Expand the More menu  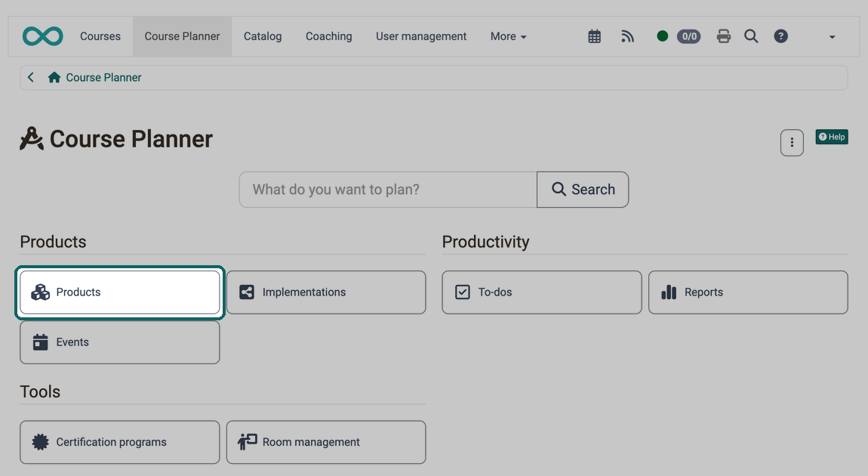[x=508, y=36]
